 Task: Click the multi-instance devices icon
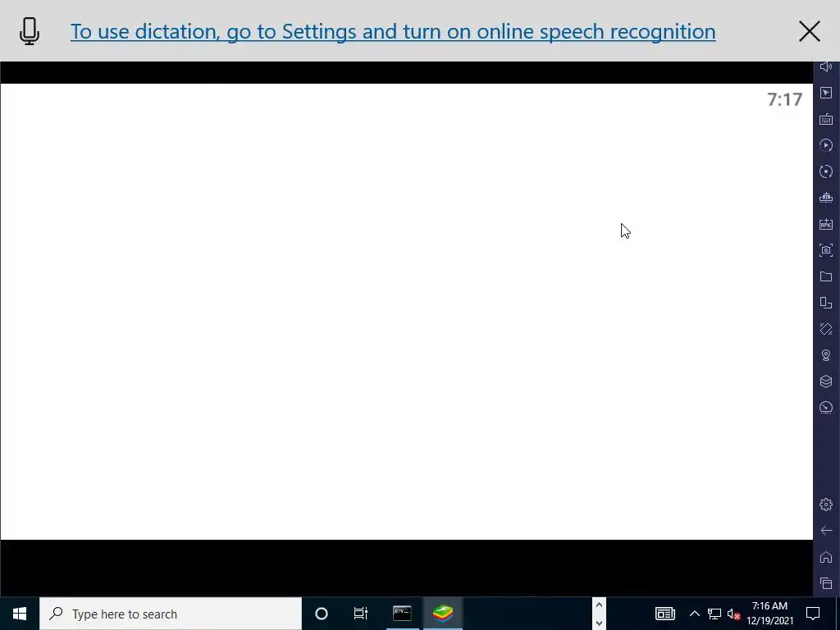coord(826,303)
